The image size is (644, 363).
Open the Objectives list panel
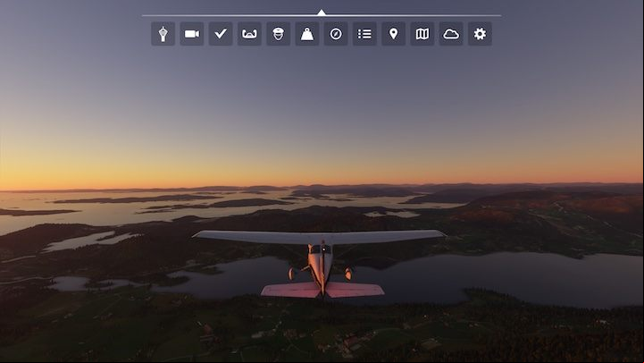point(364,34)
